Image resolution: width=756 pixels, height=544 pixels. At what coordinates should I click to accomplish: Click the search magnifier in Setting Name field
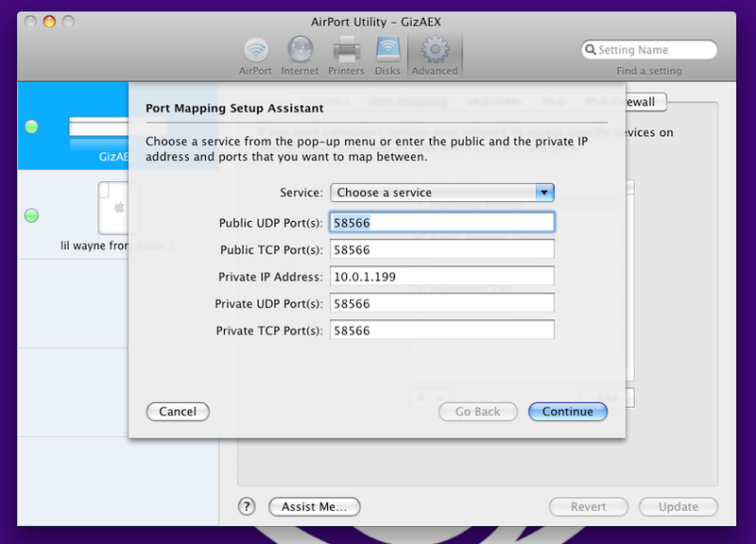coord(590,50)
